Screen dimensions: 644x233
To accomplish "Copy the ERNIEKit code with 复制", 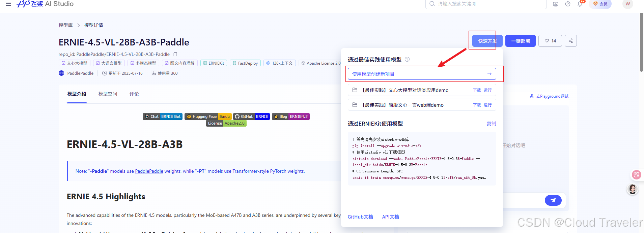I will coord(491,124).
